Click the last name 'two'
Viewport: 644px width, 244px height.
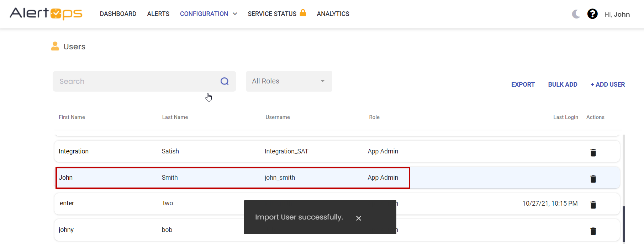pyautogui.click(x=168, y=203)
